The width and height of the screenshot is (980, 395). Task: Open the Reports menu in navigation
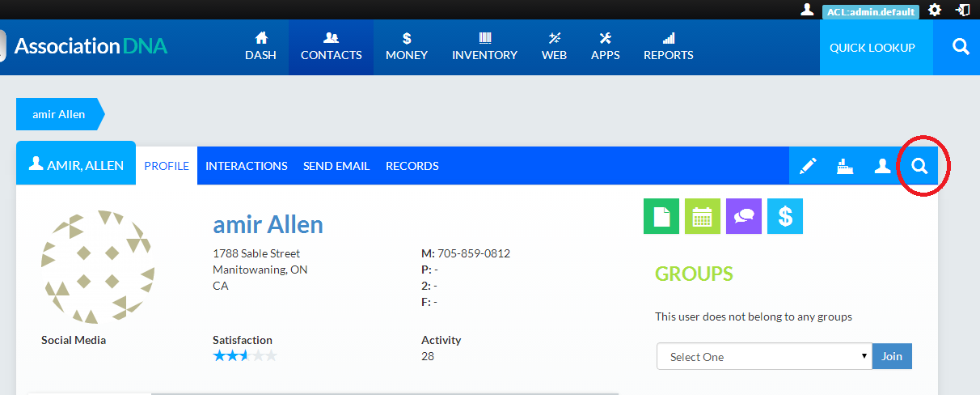(668, 47)
